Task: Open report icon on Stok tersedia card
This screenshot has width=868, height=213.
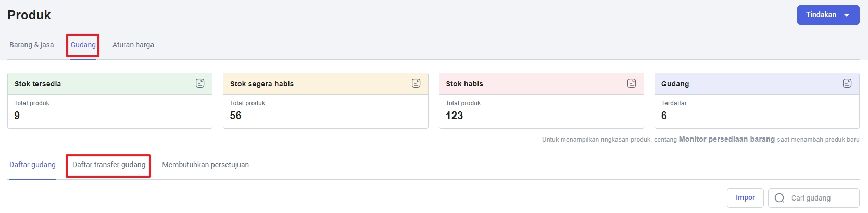Action: 200,83
